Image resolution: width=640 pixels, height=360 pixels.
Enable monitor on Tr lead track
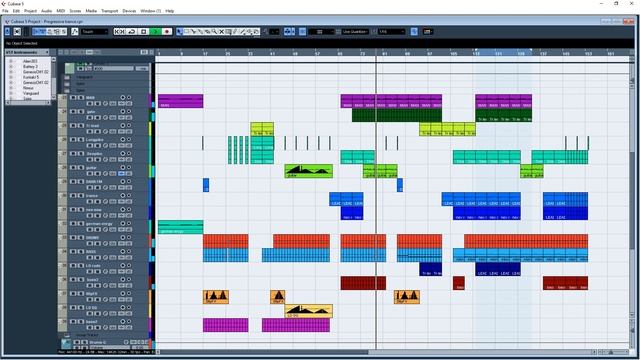click(129, 126)
